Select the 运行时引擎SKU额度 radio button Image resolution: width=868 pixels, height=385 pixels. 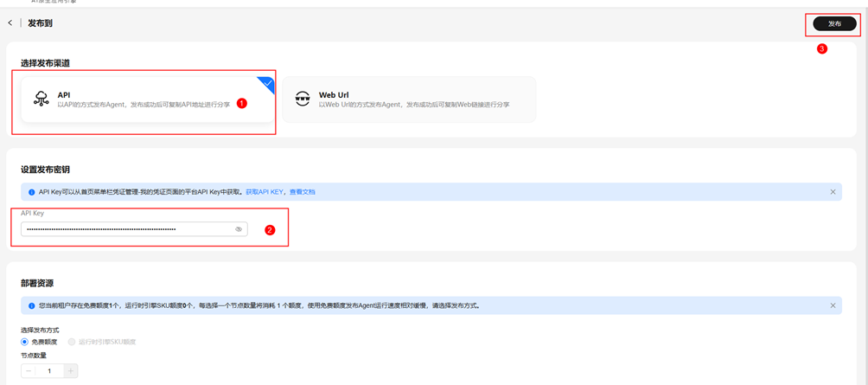[x=72, y=342]
